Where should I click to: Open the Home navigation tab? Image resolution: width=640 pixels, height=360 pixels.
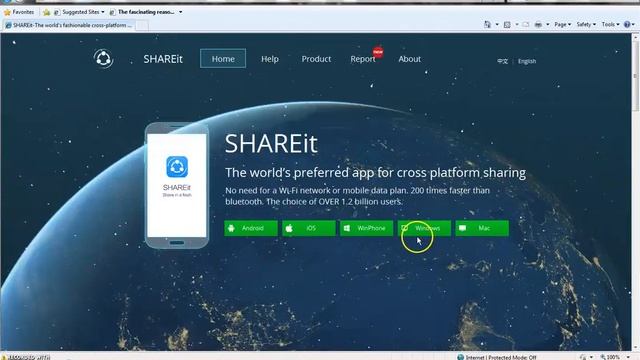[x=223, y=58]
